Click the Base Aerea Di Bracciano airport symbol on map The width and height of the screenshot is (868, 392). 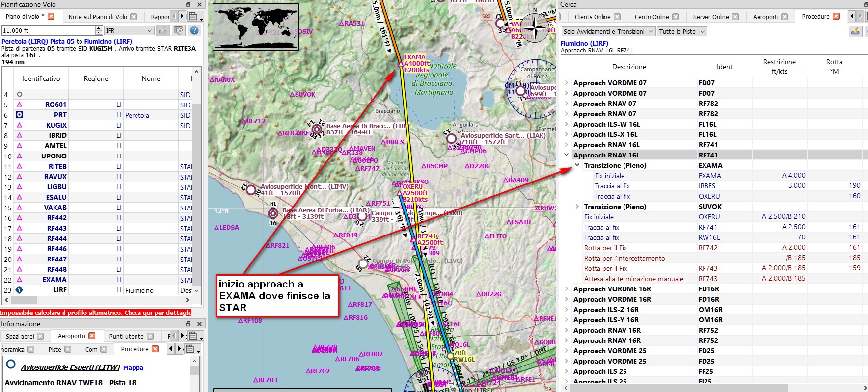[x=317, y=130]
